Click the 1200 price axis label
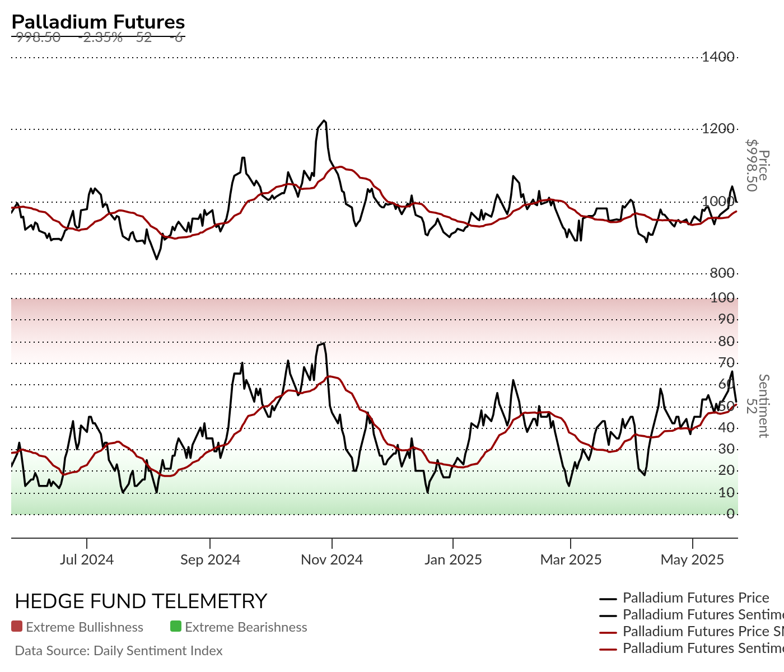Screen dimensions: 784x672 (718, 129)
